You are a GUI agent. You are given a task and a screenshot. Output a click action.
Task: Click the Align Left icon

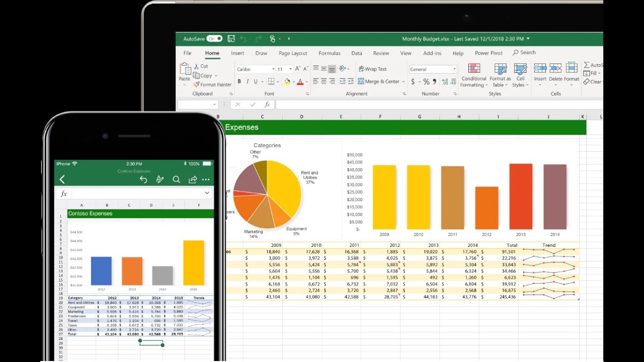point(316,81)
